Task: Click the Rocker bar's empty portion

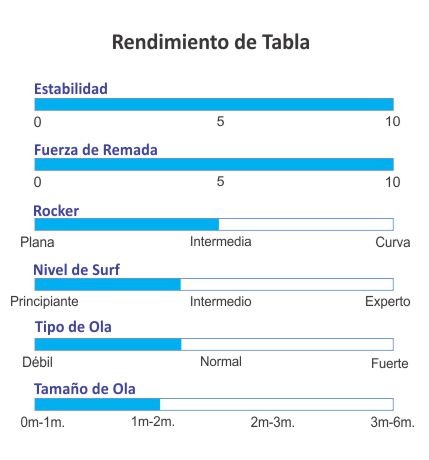Action: (306, 224)
